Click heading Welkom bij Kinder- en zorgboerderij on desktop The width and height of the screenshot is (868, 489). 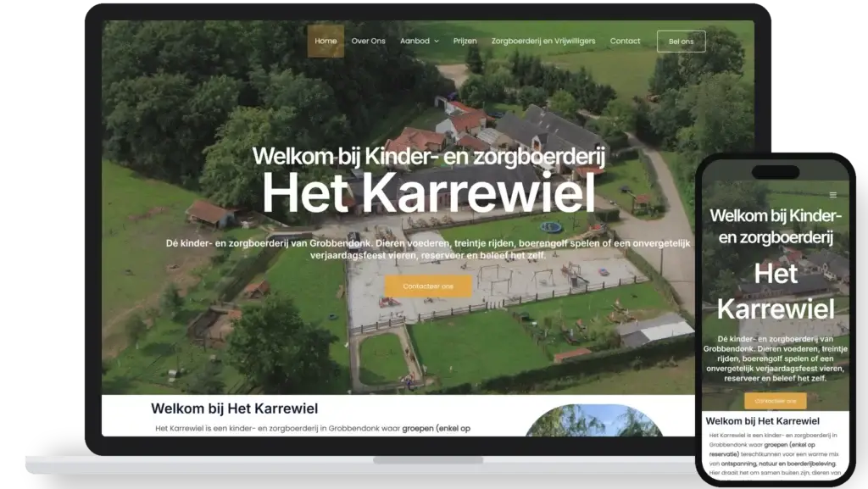[428, 156]
